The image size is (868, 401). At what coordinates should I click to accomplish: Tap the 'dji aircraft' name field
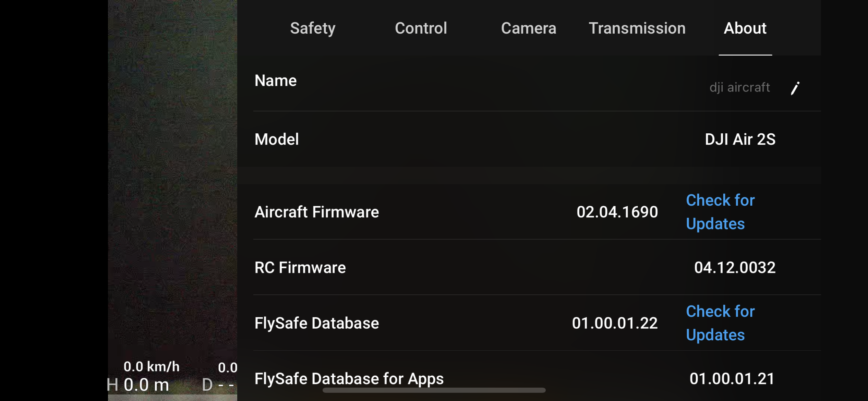pos(739,87)
